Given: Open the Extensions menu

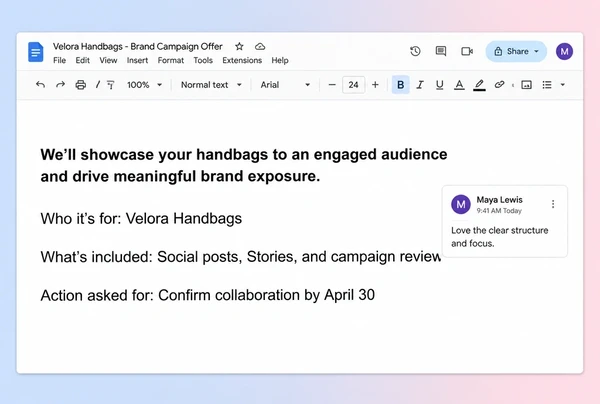Looking at the screenshot, I should coord(242,60).
